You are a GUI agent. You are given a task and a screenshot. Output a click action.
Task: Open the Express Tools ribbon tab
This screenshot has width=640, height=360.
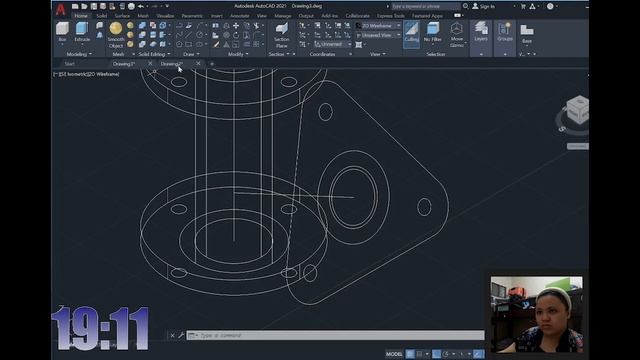(x=391, y=16)
